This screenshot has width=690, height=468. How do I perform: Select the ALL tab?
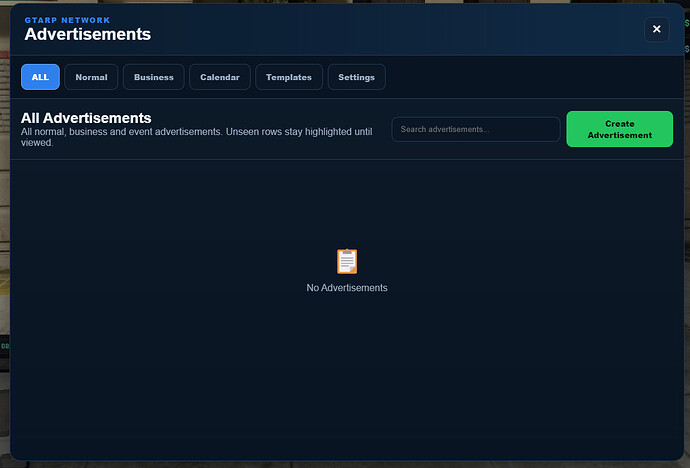point(40,77)
